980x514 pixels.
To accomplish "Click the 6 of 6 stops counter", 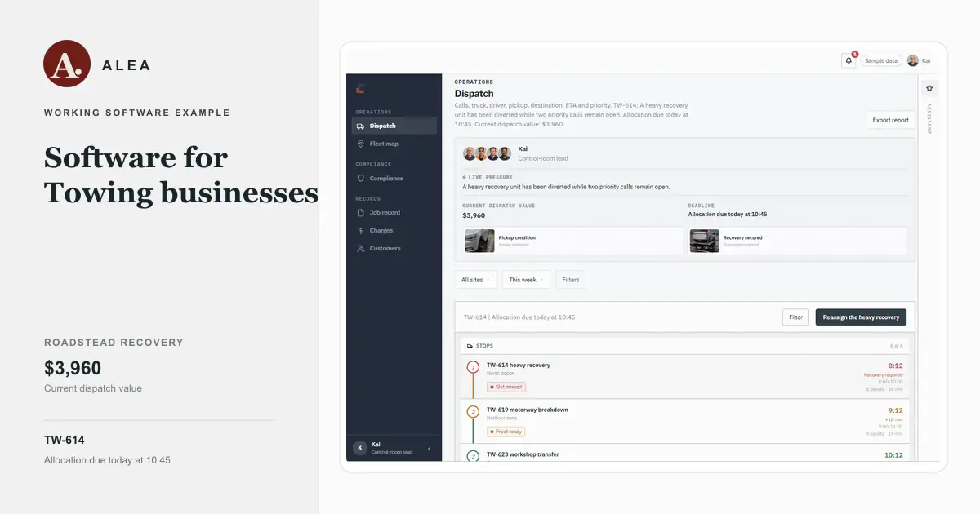I will (897, 346).
